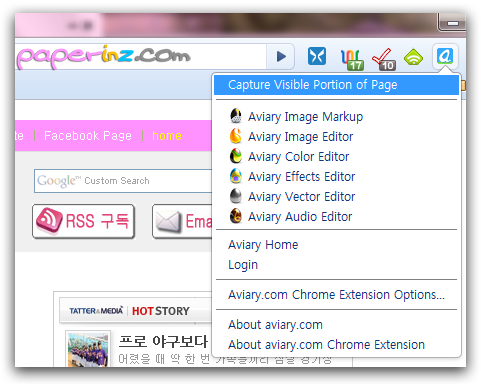Click in the Google Custom Search field
This screenshot has height=384, width=481.
123,181
